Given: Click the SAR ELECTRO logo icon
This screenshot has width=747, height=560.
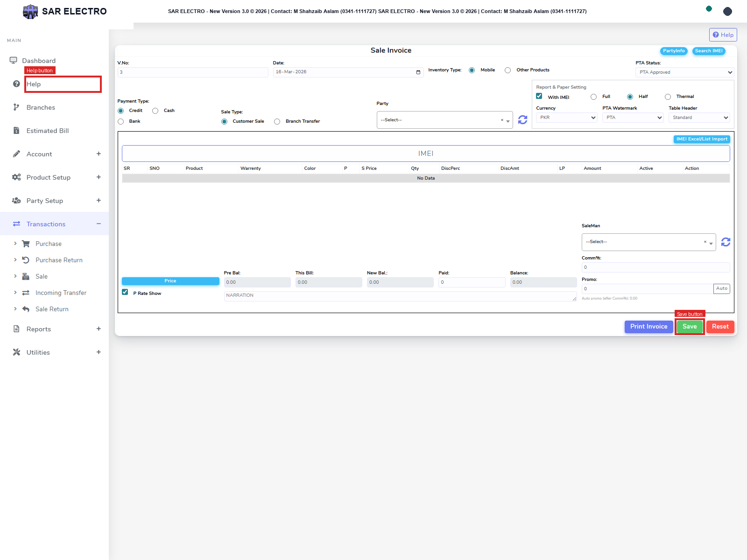Looking at the screenshot, I should (x=30, y=11).
